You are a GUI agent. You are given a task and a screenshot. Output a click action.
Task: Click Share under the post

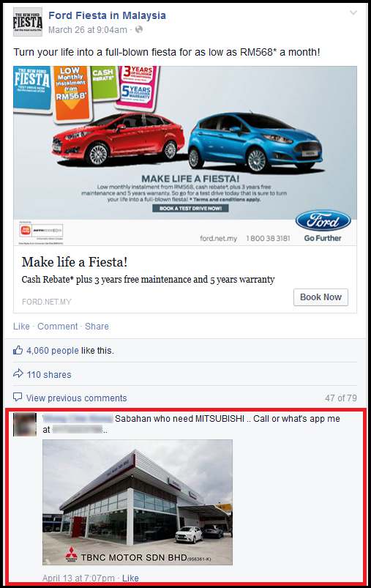click(x=97, y=327)
